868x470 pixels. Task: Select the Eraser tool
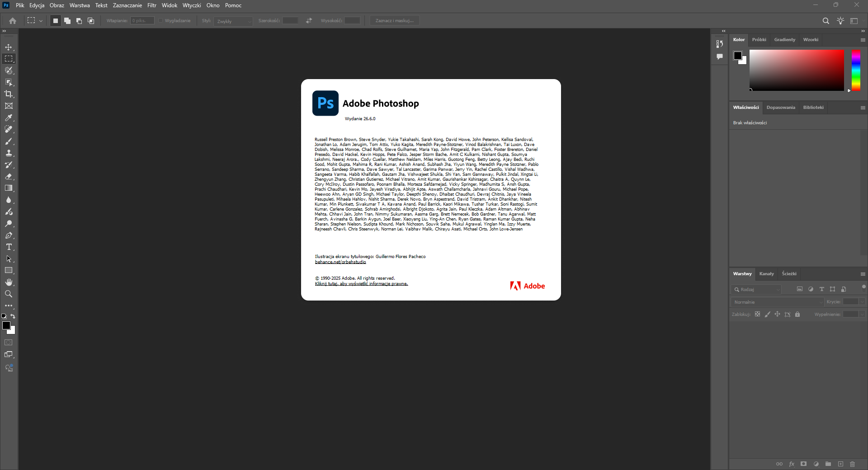point(9,176)
